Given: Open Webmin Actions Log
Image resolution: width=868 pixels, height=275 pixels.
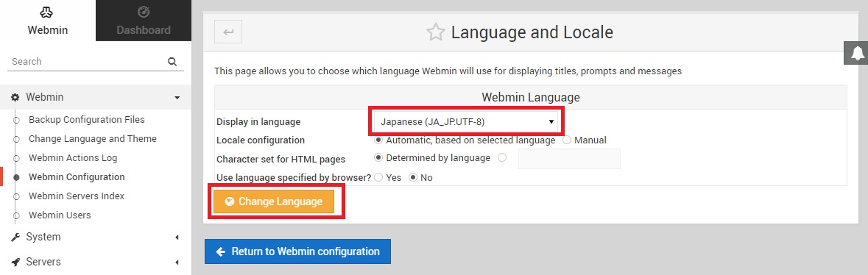Looking at the screenshot, I should pos(73,157).
